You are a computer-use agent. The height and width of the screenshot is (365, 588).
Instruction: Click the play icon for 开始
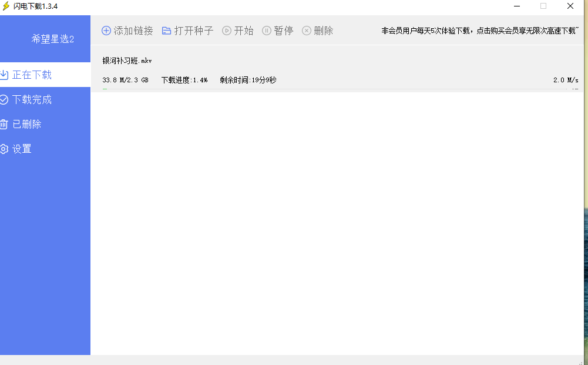pos(227,31)
